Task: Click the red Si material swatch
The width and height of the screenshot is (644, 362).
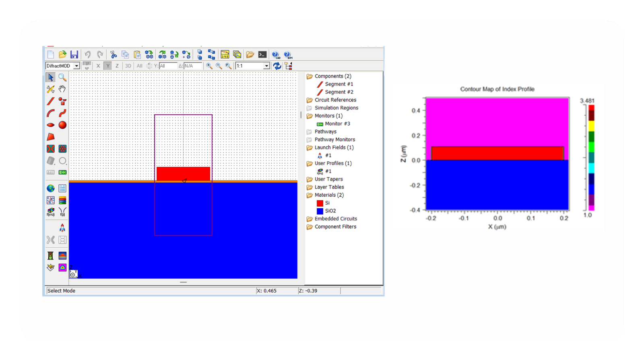Action: [320, 203]
